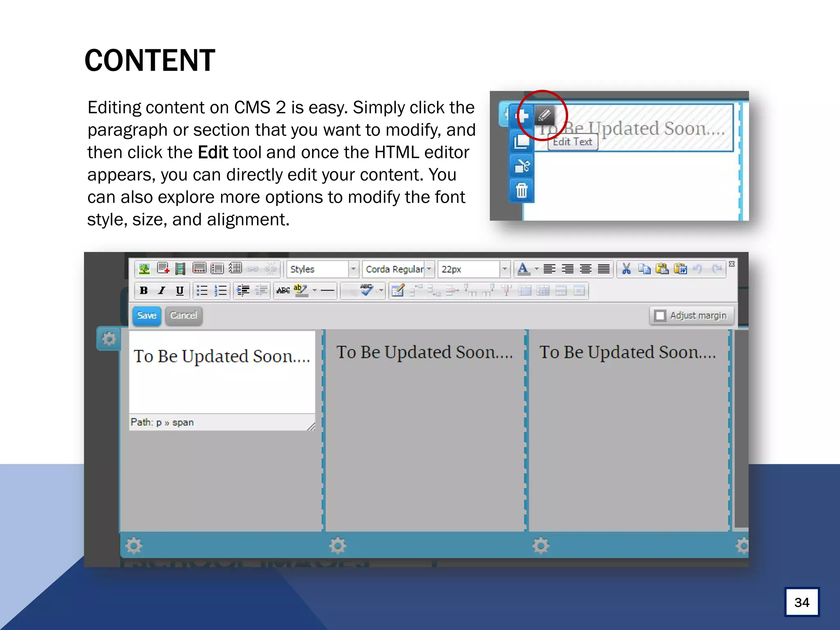Click the middle column To Be Updated text
This screenshot has height=630, width=840.
point(425,352)
